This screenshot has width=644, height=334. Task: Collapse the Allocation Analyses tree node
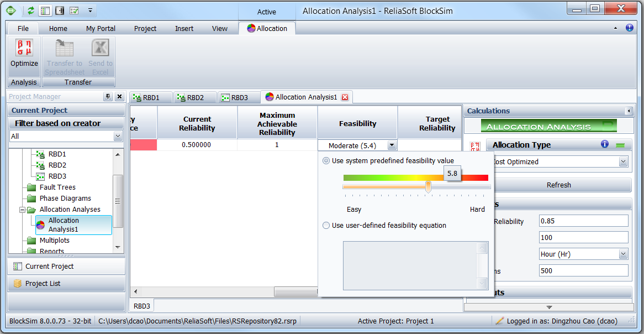[22, 210]
